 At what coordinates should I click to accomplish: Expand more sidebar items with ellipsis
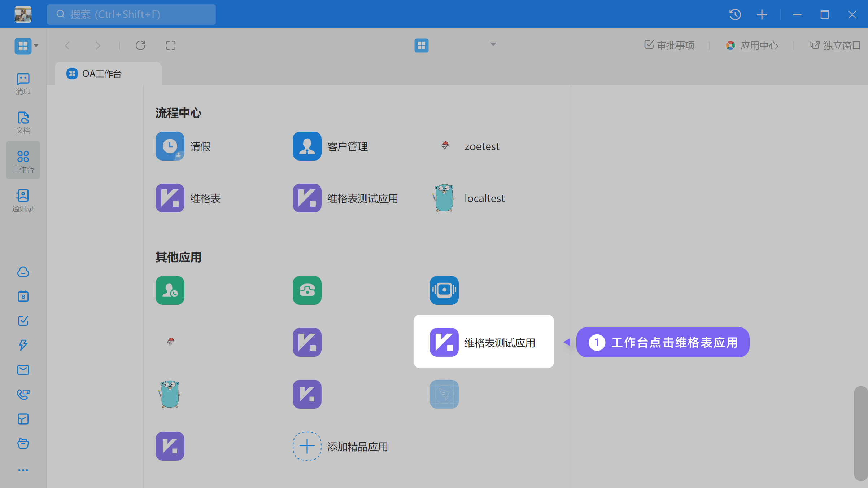tap(23, 470)
